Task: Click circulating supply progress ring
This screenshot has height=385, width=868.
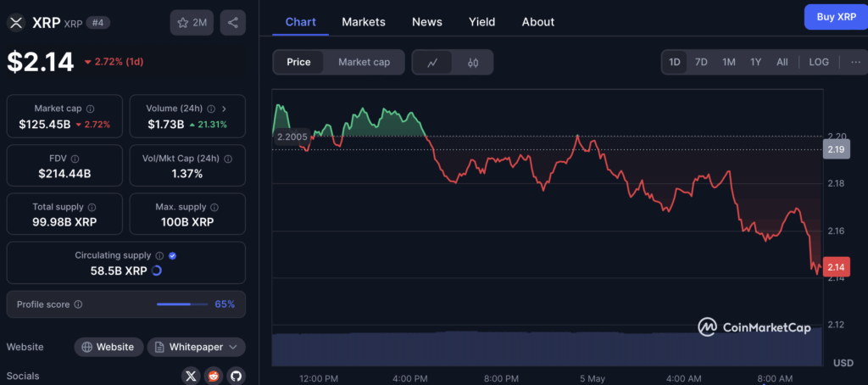Action: (x=157, y=271)
